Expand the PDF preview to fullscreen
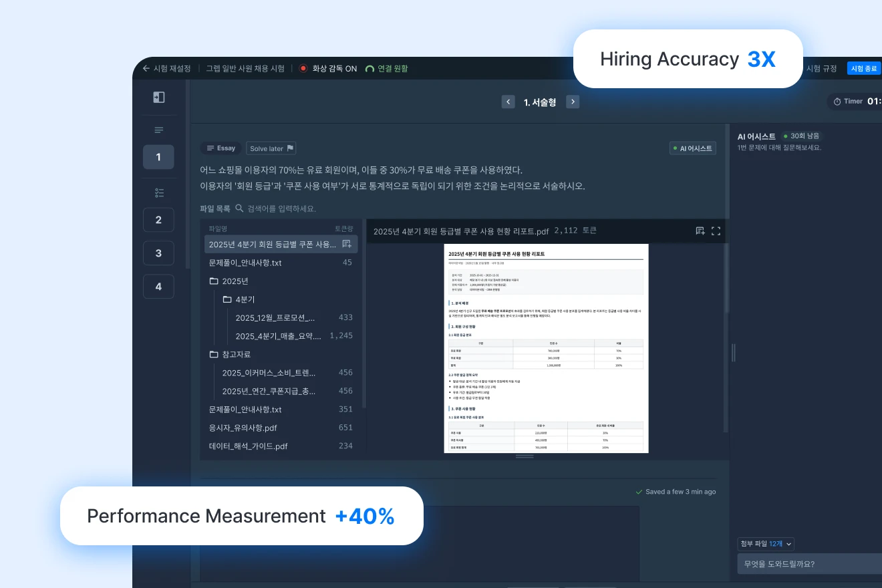This screenshot has width=882, height=588. pos(716,231)
